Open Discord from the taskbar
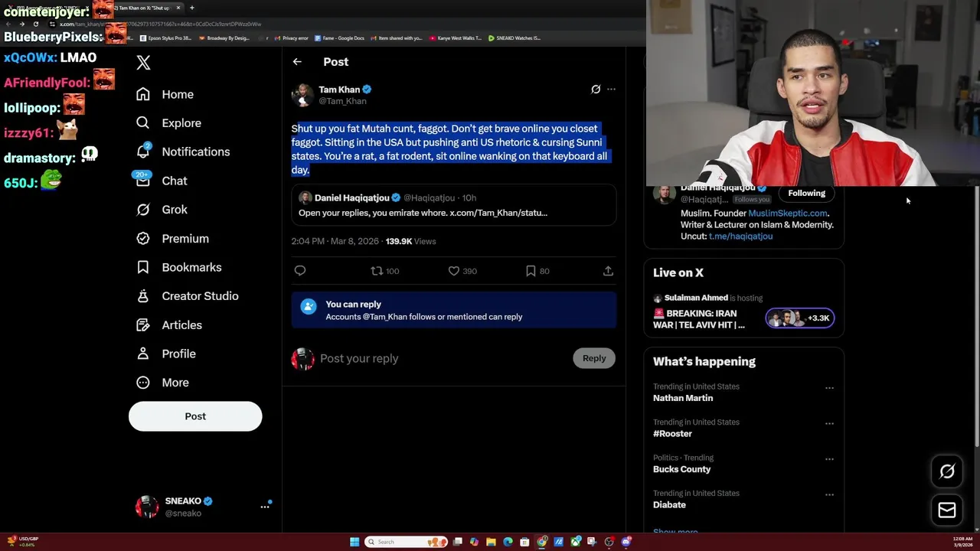Viewport: 980px width, 551px height. (x=626, y=542)
